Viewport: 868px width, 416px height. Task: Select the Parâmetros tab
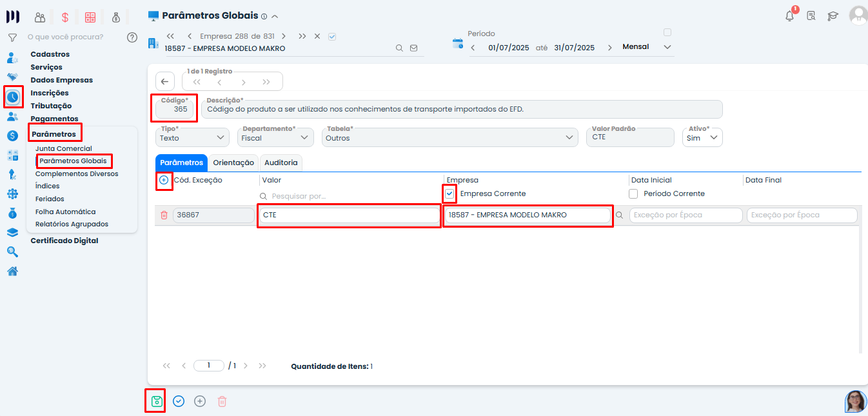click(x=181, y=163)
